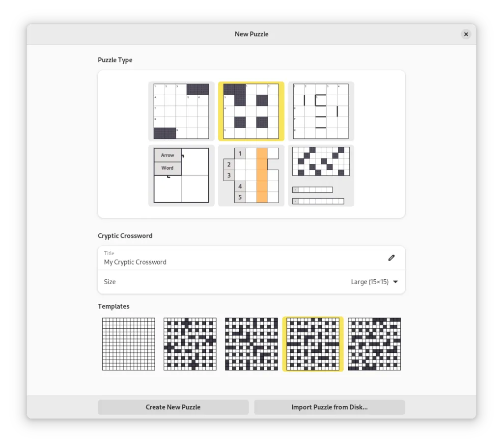Select puzzle type with answer bars below grid
The height and width of the screenshot is (448, 503).
tap(321, 176)
